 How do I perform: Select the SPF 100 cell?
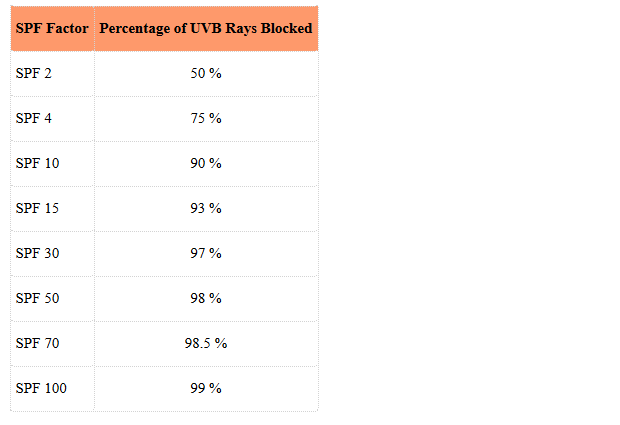pyautogui.click(x=52, y=389)
